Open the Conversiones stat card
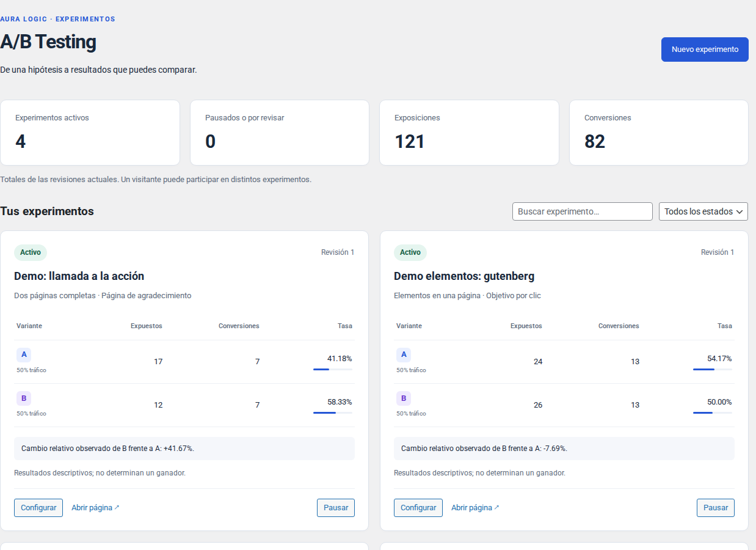The height and width of the screenshot is (550, 756). tap(659, 133)
